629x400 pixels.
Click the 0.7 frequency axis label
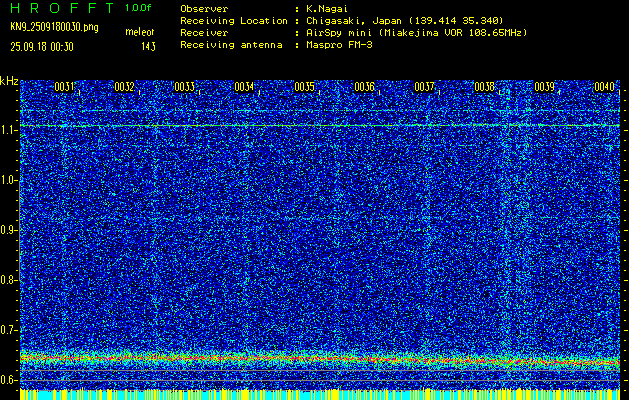pos(7,330)
